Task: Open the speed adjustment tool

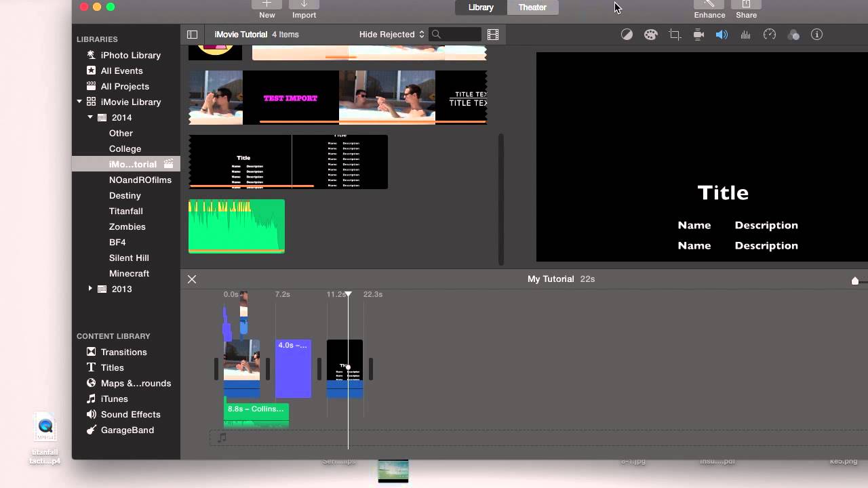Action: pos(769,35)
